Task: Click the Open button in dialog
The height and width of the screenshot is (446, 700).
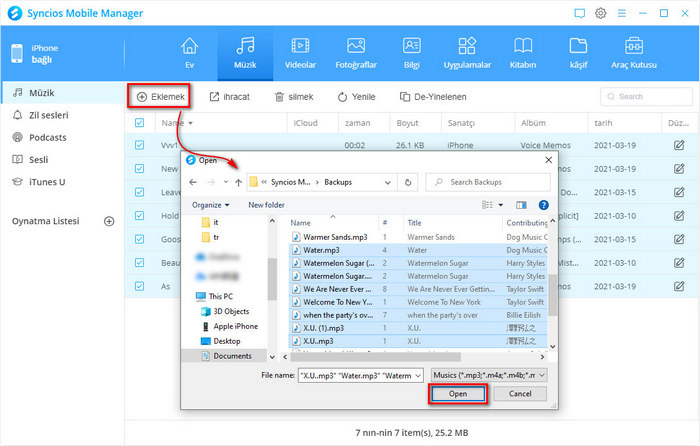Action: click(458, 394)
